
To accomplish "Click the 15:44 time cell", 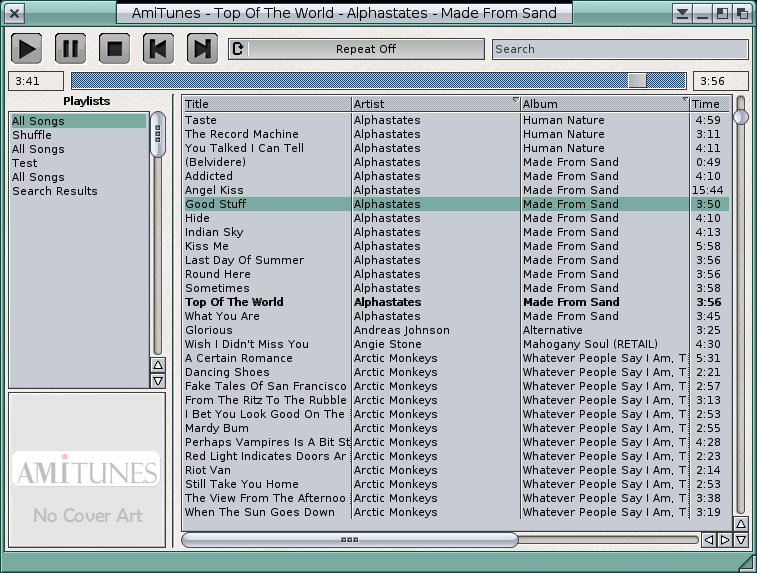I will click(708, 190).
